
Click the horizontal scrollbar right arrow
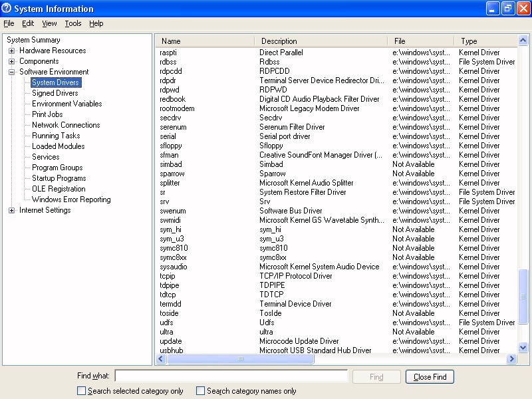(x=511, y=359)
